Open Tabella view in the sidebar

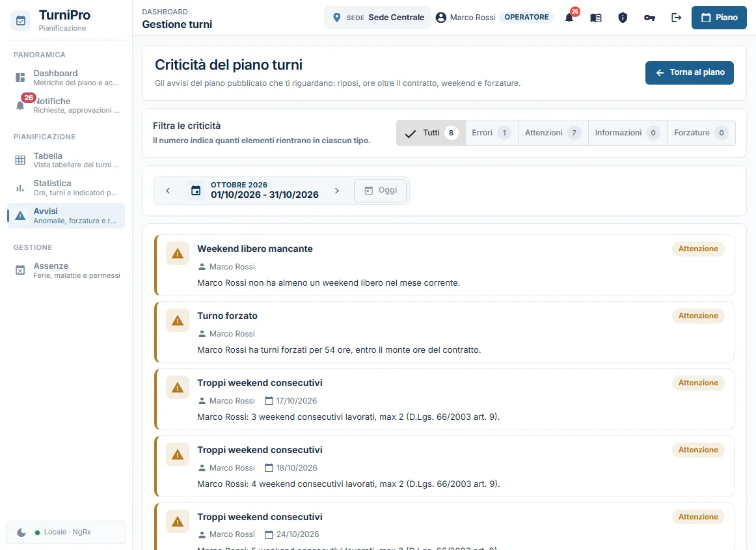pyautogui.click(x=66, y=160)
